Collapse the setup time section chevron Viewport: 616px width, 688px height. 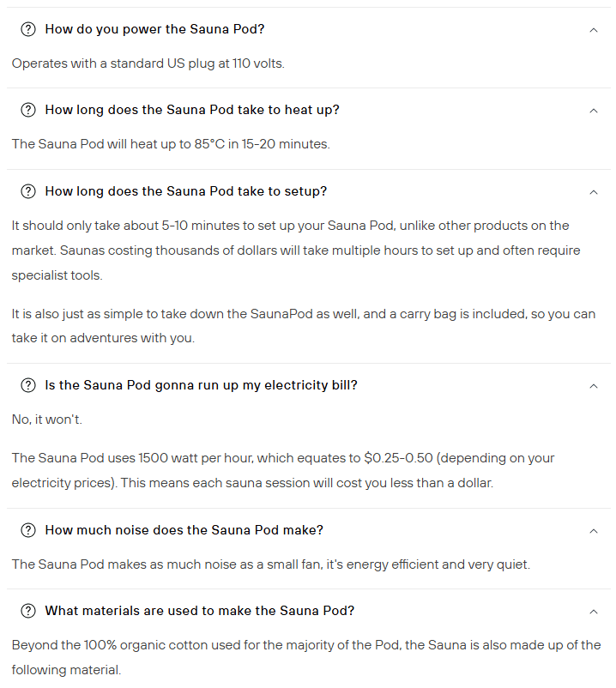coord(594,192)
